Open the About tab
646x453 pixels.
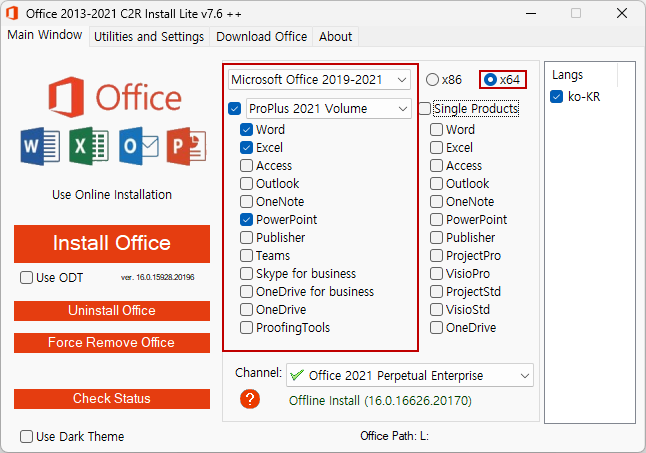pyautogui.click(x=335, y=37)
